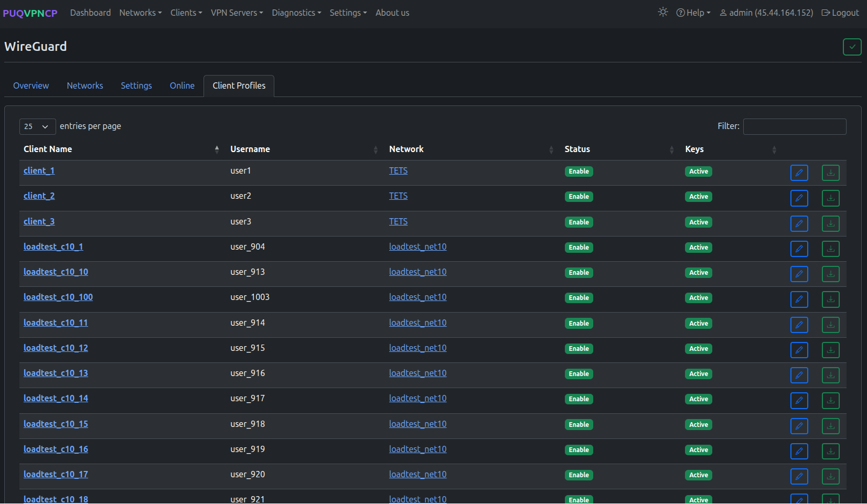Edit the client_2 profile

coord(799,198)
